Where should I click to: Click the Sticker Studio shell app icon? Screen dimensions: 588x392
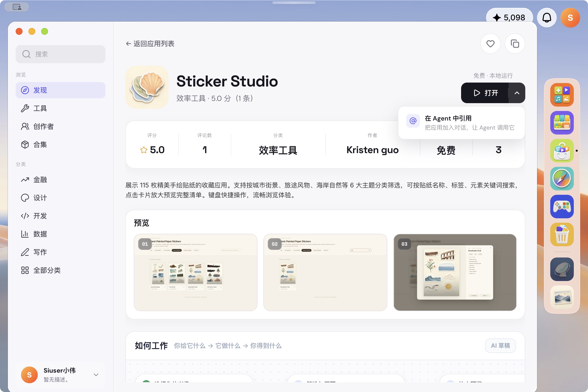click(147, 87)
